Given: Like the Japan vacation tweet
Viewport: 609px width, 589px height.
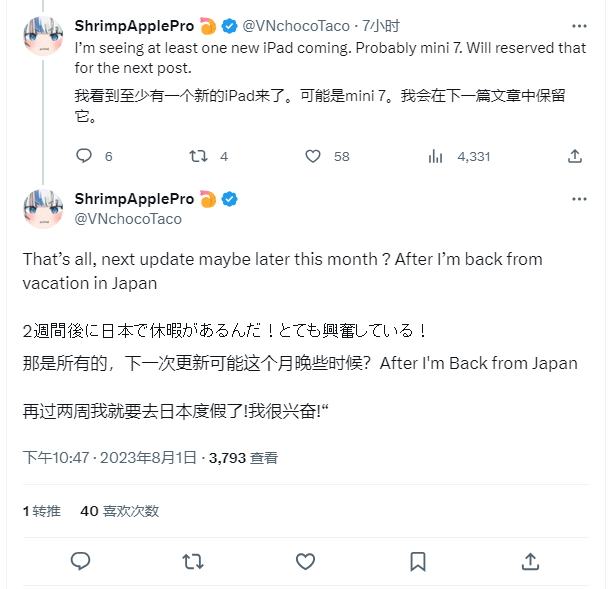Looking at the screenshot, I should click(x=305, y=561).
